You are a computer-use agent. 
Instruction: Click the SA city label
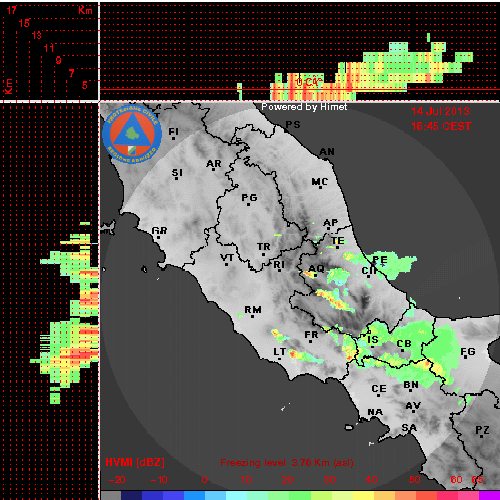pyautogui.click(x=409, y=428)
